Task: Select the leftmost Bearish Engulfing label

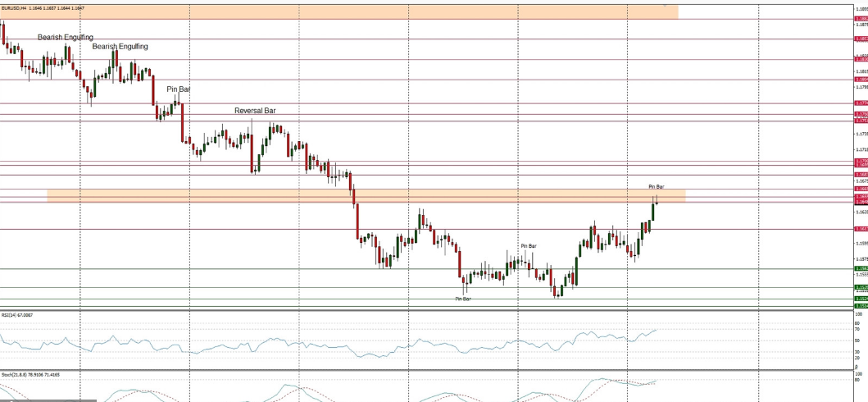Action: pyautogui.click(x=66, y=38)
